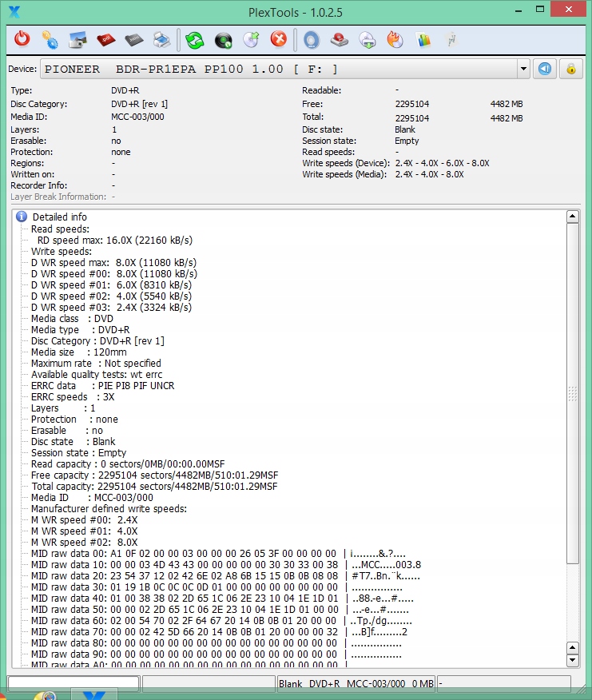
Task: Click the flame burn disc icon
Action: pos(395,38)
